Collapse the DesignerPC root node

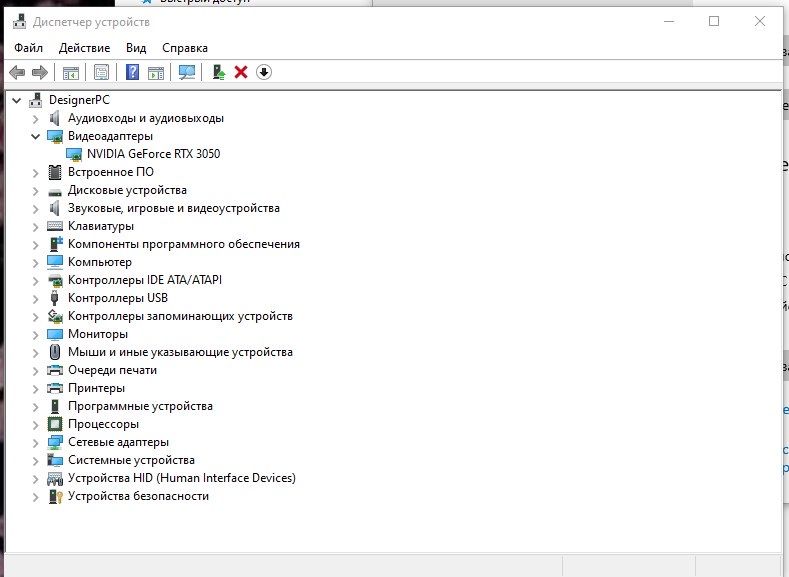click(x=17, y=101)
